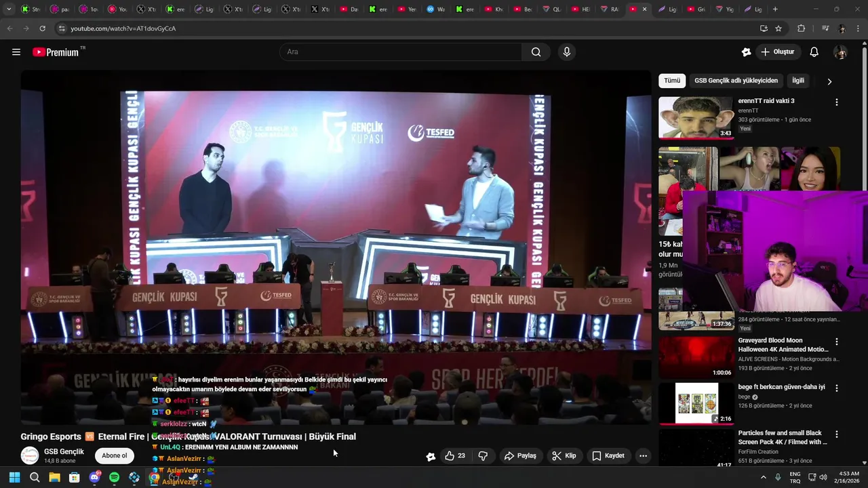Viewport: 868px width, 488px height.
Task: Open the notifications bell
Action: coord(814,52)
